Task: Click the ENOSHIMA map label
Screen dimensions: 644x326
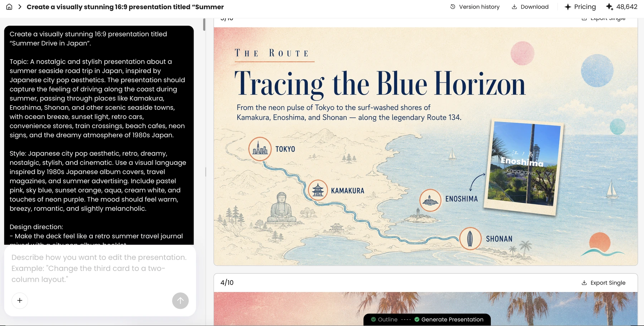Action: pyautogui.click(x=462, y=199)
